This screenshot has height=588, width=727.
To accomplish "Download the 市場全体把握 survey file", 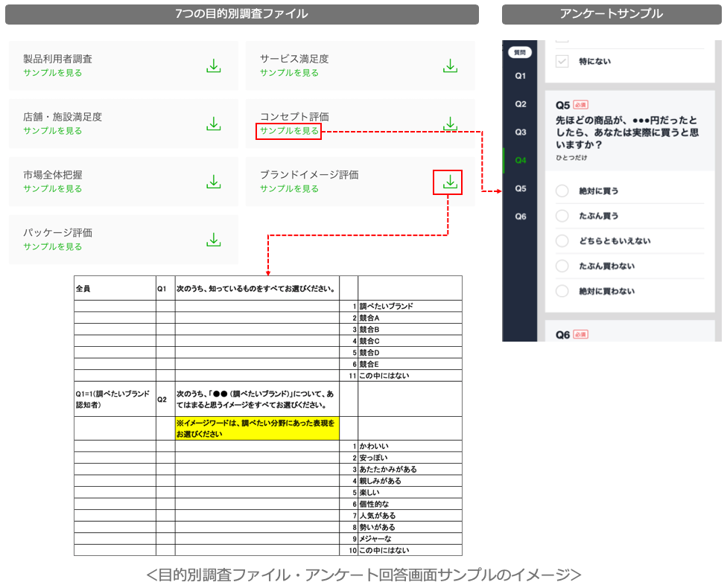I will pyautogui.click(x=214, y=182).
